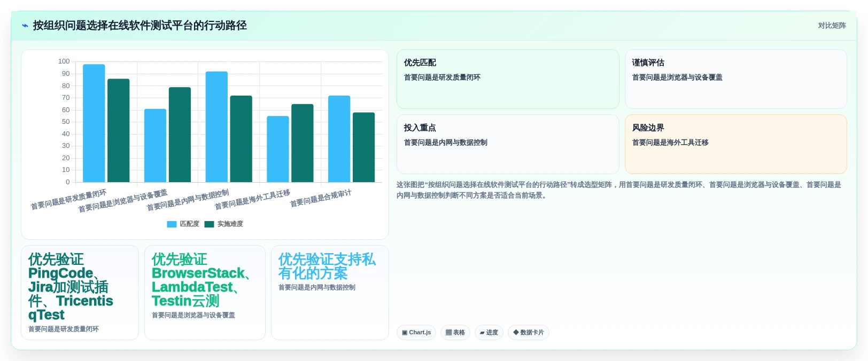Click the 表格 tag chip
Viewport: 868px width, 361px height.
455,333
